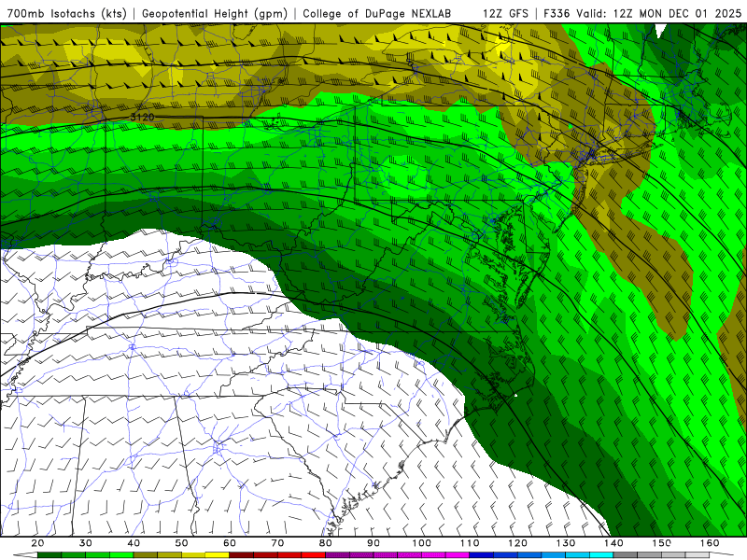Click the '70' value on the color scale

277,543
